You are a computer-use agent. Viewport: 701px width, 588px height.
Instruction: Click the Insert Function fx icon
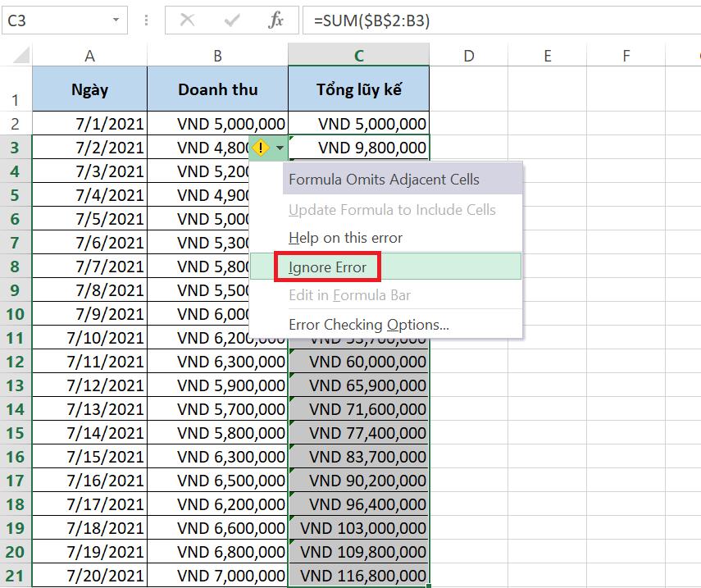click(x=276, y=20)
